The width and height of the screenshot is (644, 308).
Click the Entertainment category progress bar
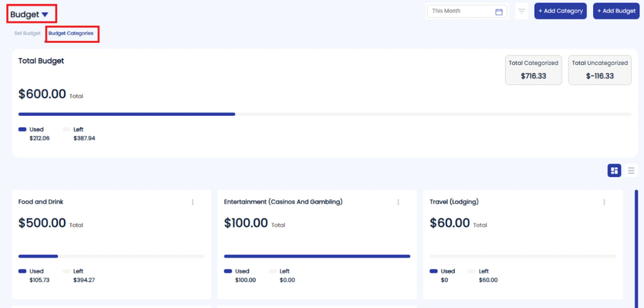click(317, 256)
